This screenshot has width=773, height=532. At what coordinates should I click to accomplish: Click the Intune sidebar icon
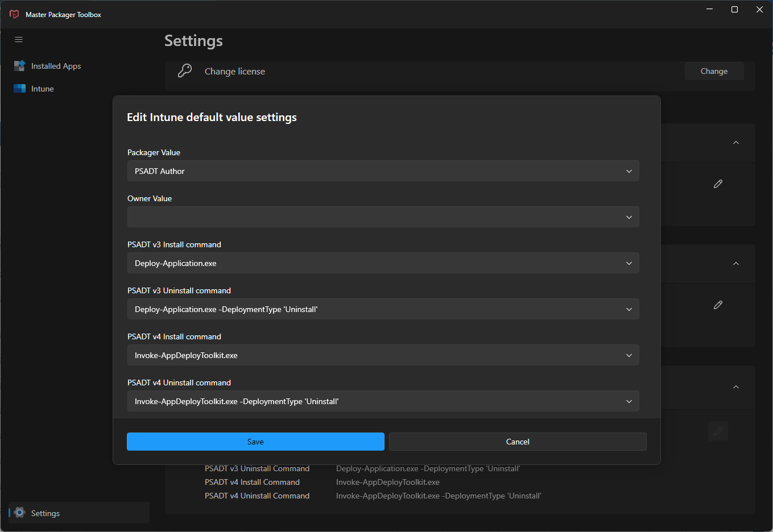coord(20,89)
